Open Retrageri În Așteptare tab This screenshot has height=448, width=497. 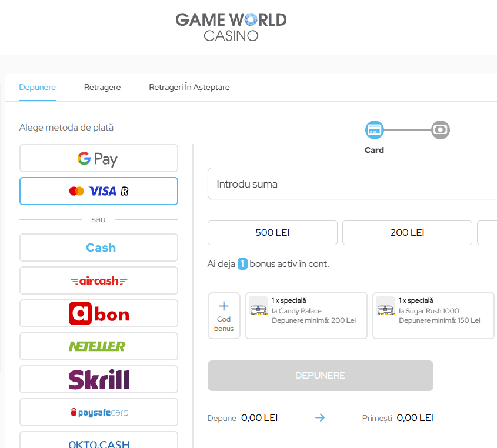pyautogui.click(x=189, y=87)
